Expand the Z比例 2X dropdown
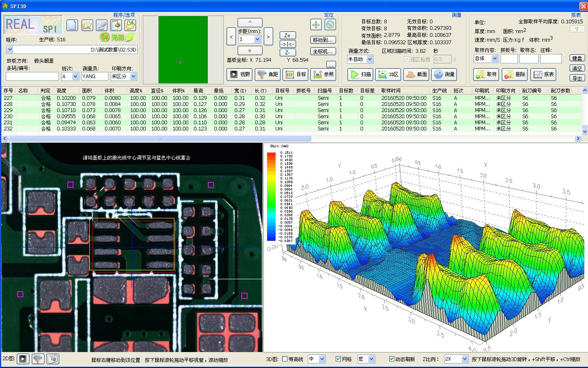Screen dimensions: 588x368 (x=464, y=359)
